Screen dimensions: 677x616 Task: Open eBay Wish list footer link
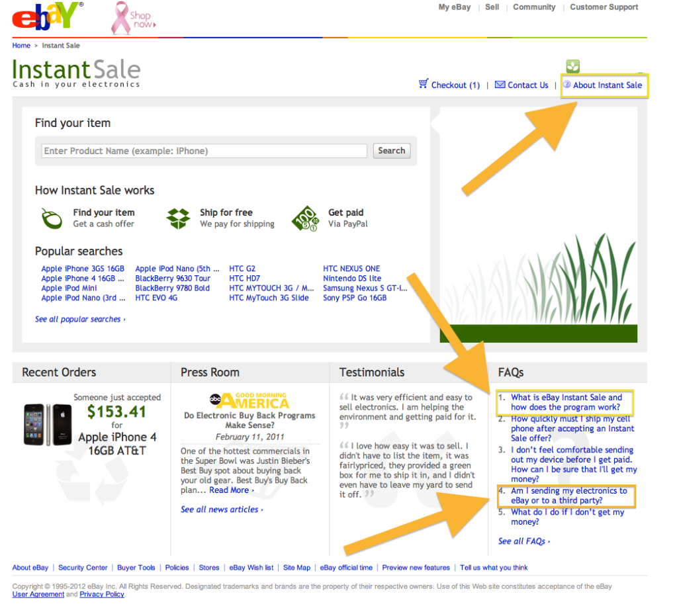251,568
